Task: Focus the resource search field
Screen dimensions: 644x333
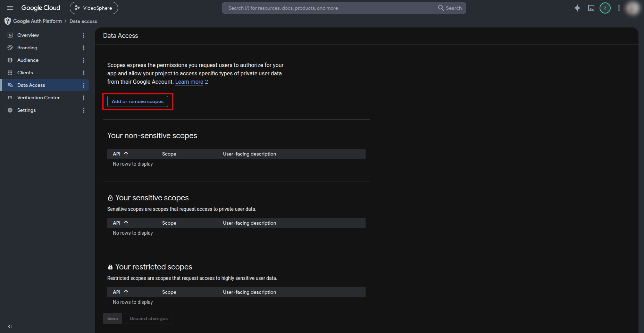Action: click(330, 8)
